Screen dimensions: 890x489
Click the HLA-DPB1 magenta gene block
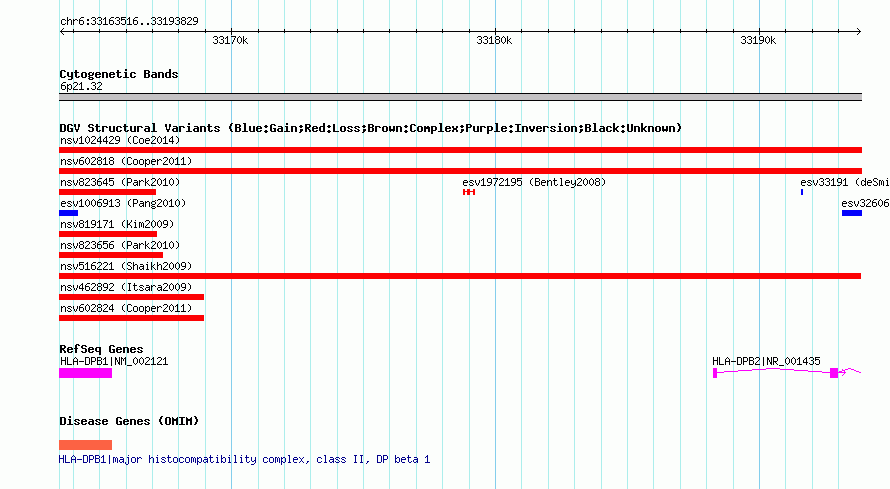pyautogui.click(x=86, y=373)
